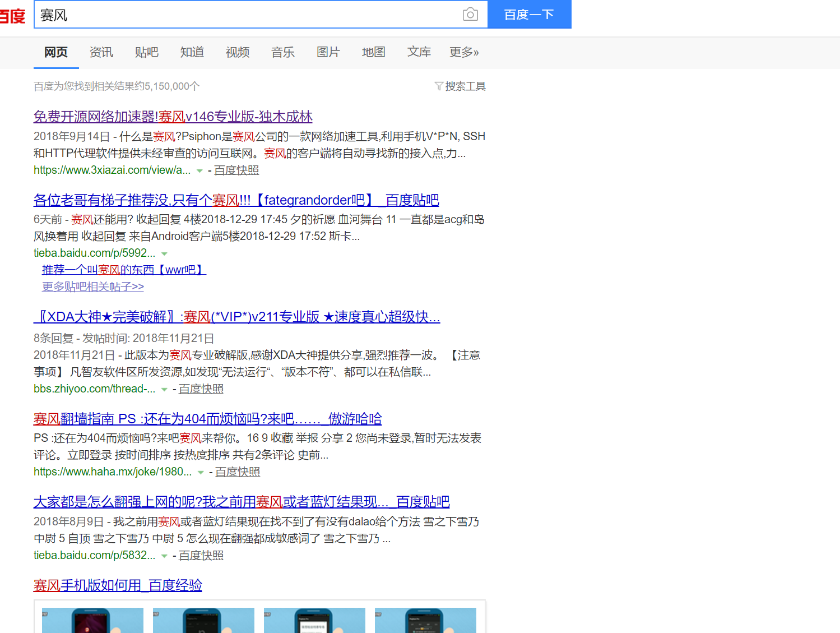Viewport: 840px width, 633px height.
Task: Open the 赛风手机版如何用 百度经验 link
Action: coord(118,585)
